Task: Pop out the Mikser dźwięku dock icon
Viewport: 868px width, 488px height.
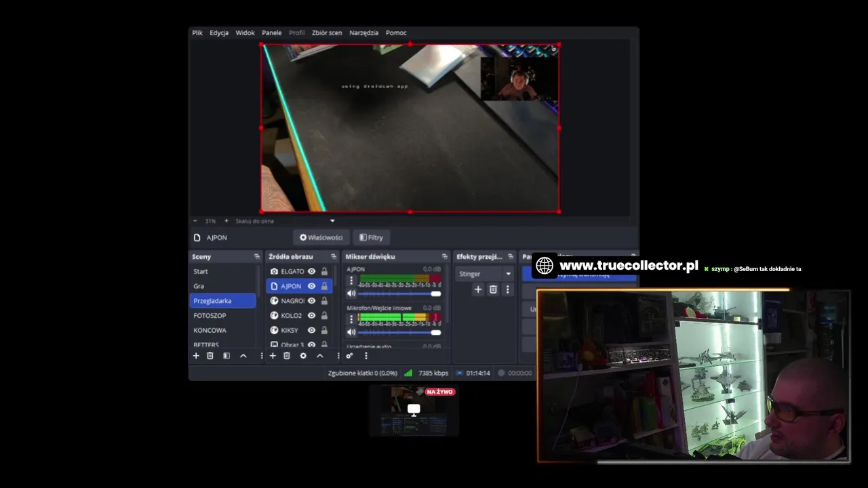Action: click(444, 256)
